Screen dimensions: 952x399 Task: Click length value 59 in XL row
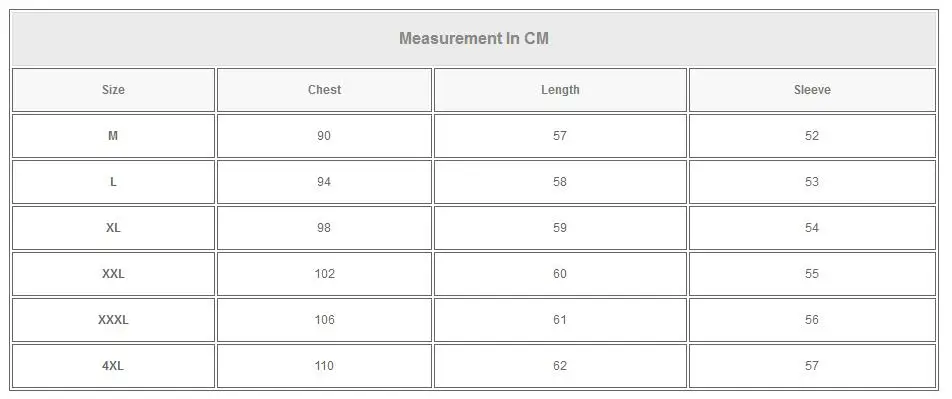point(560,228)
